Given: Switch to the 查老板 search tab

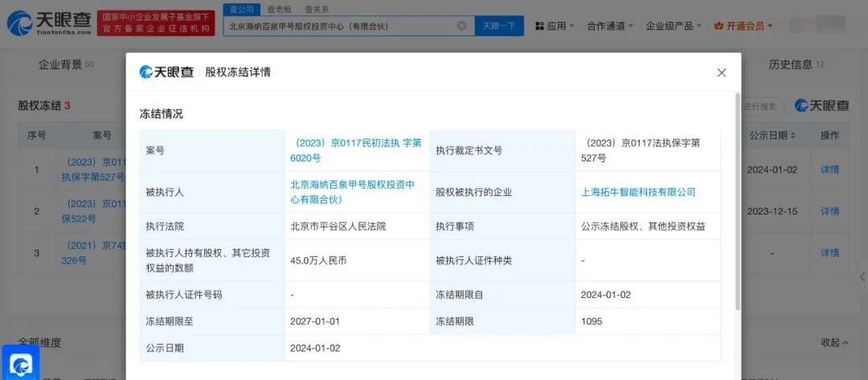Looking at the screenshot, I should point(279,10).
